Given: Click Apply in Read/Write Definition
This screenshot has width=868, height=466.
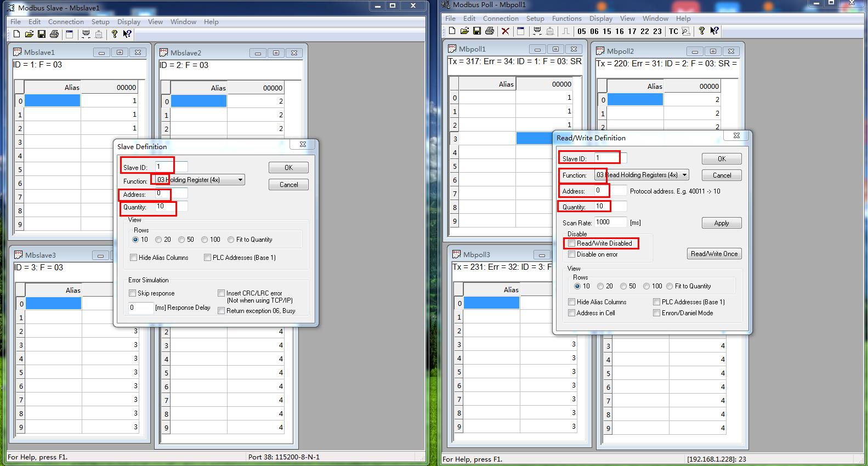Looking at the screenshot, I should [721, 223].
